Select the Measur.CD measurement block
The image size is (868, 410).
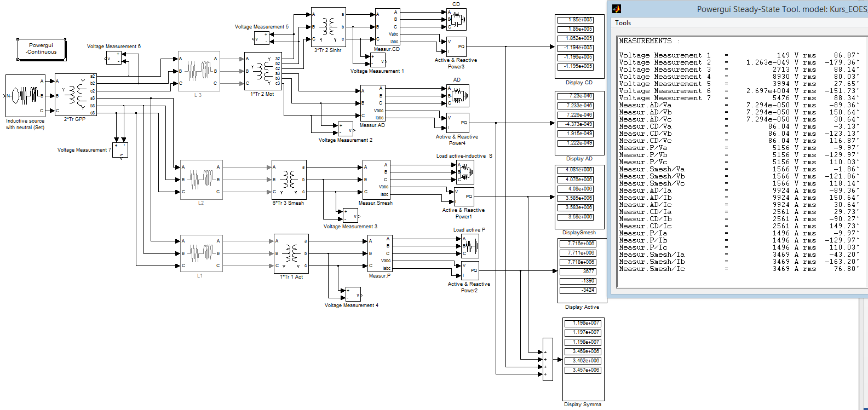387,27
